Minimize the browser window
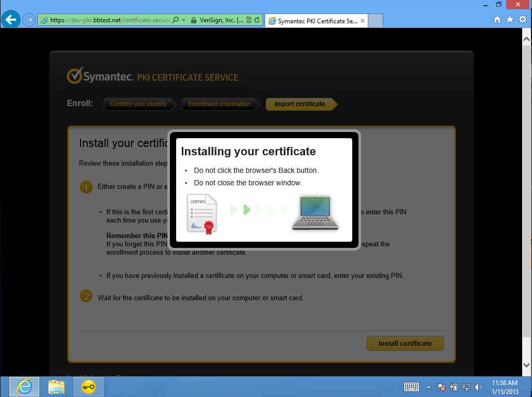This screenshot has height=397, width=532. pyautogui.click(x=485, y=5)
